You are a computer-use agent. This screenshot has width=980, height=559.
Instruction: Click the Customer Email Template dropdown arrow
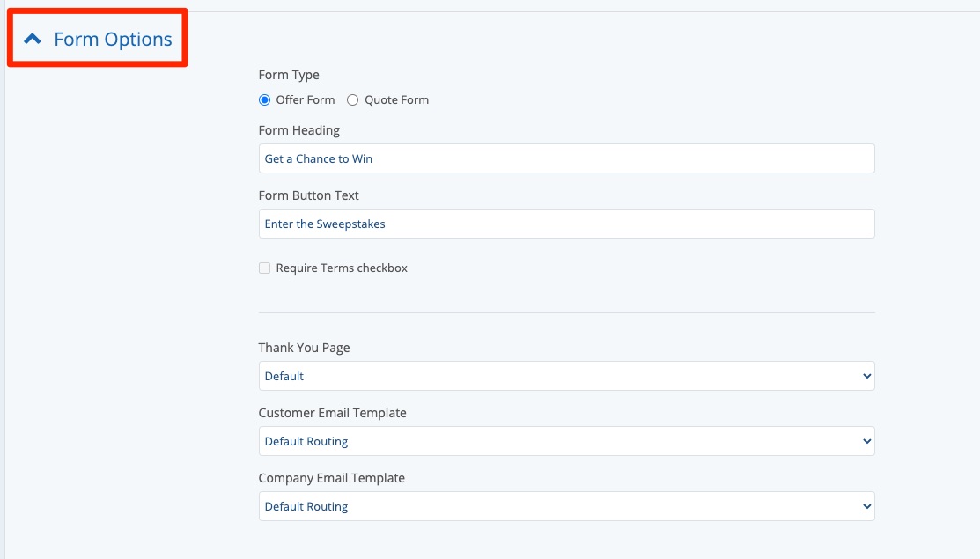867,441
